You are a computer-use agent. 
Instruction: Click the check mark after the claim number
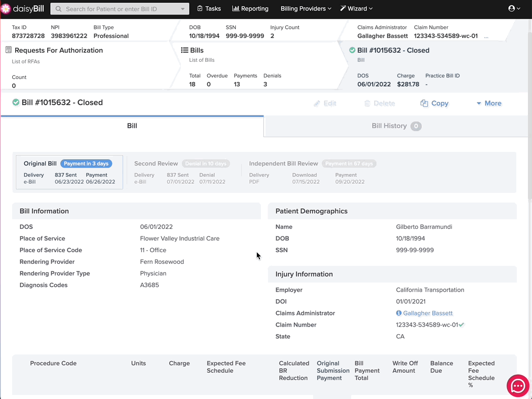[462, 325]
